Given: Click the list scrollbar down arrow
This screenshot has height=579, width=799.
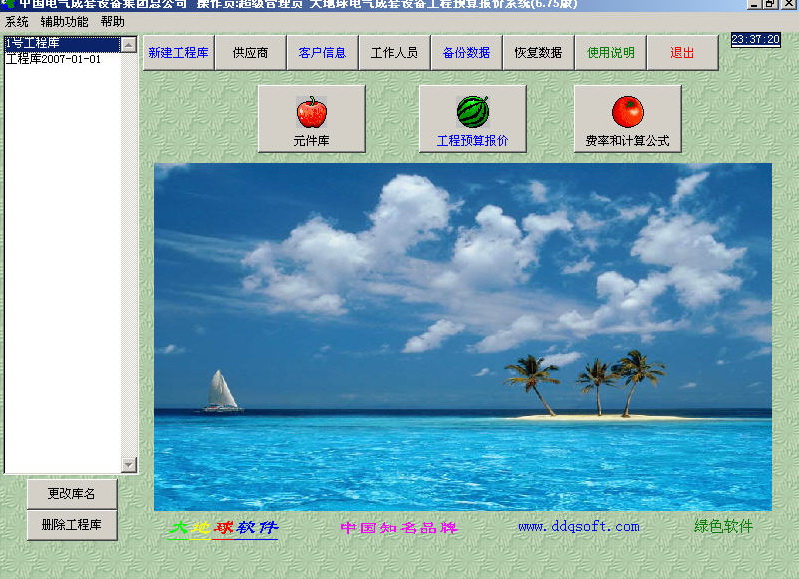Looking at the screenshot, I should (x=129, y=464).
